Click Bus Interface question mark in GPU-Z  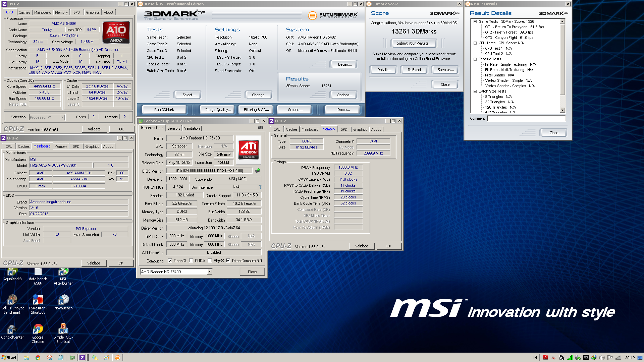coord(260,187)
